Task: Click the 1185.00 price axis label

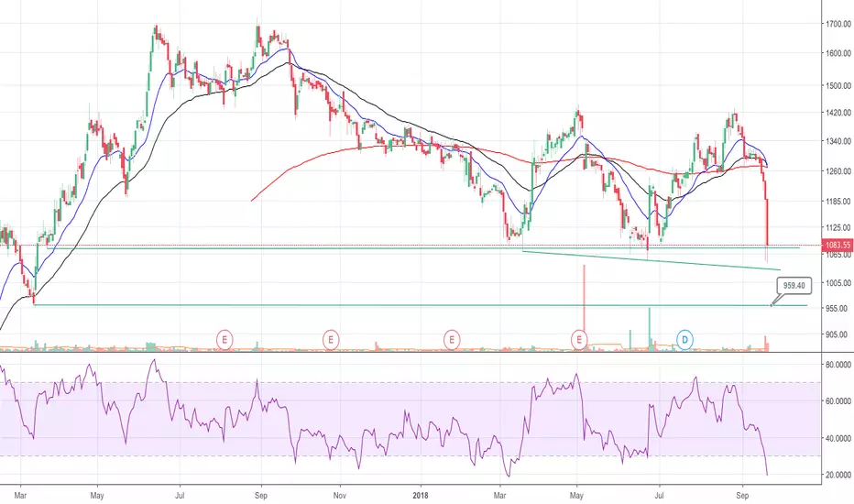Action: 838,201
